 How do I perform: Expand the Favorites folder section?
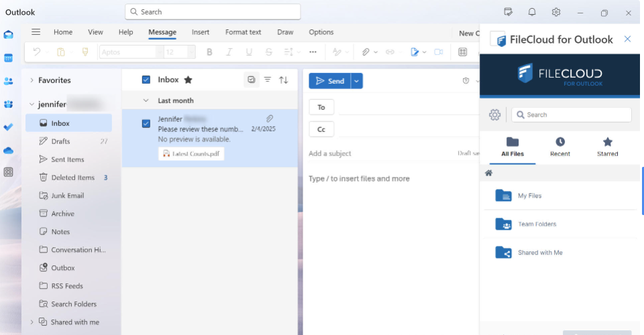pyautogui.click(x=32, y=80)
